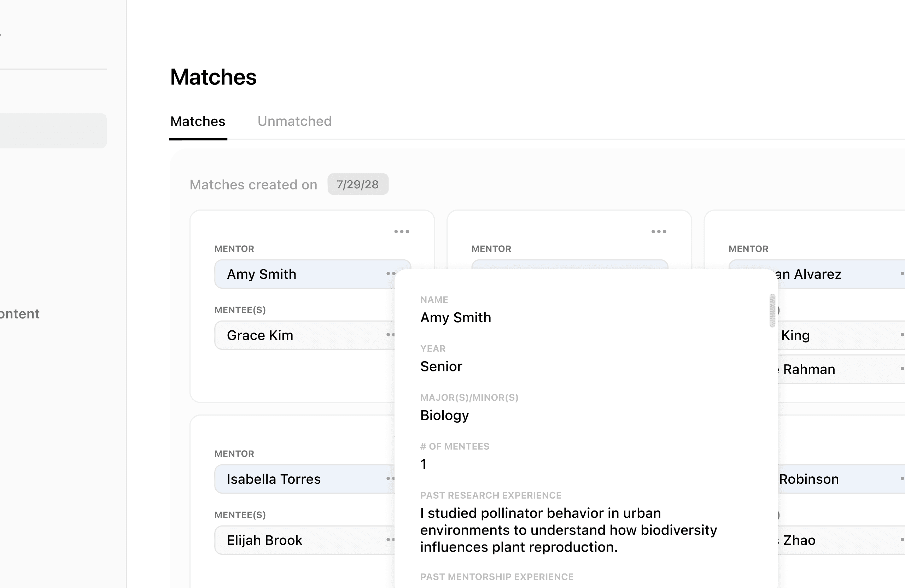Image resolution: width=905 pixels, height=588 pixels.
Task: Open the options menu on Amy Smith's match card
Action: coord(402,231)
